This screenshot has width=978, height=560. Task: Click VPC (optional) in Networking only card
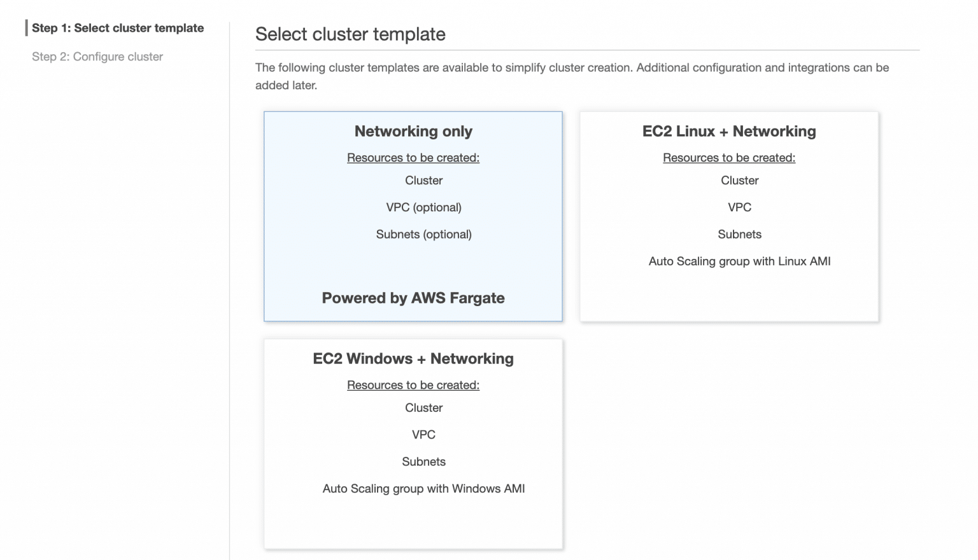coord(423,207)
